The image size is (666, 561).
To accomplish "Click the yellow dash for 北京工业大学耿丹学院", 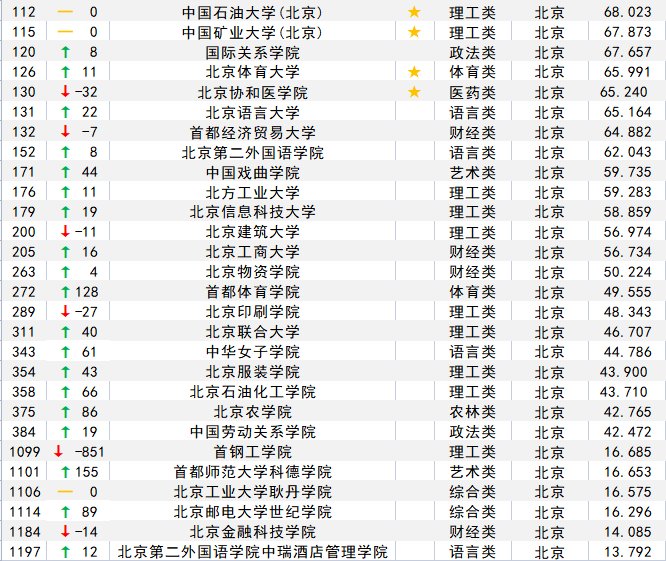I will (65, 492).
